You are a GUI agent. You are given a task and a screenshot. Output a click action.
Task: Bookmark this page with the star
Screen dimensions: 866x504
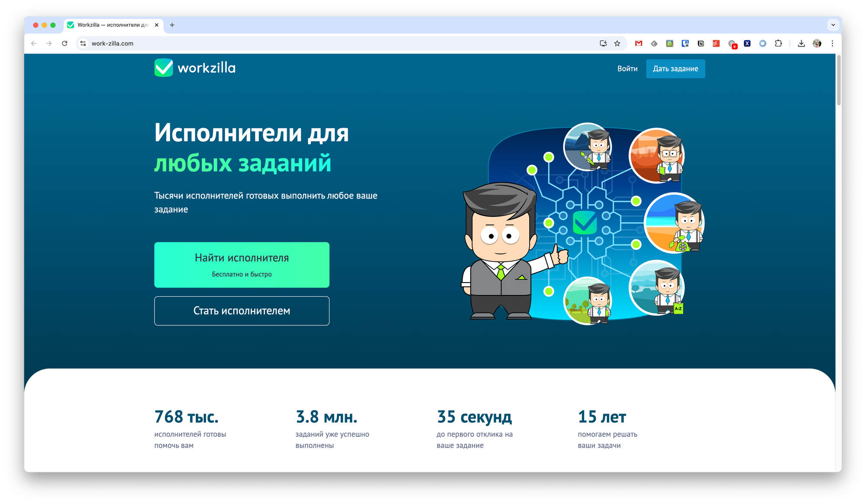click(617, 43)
